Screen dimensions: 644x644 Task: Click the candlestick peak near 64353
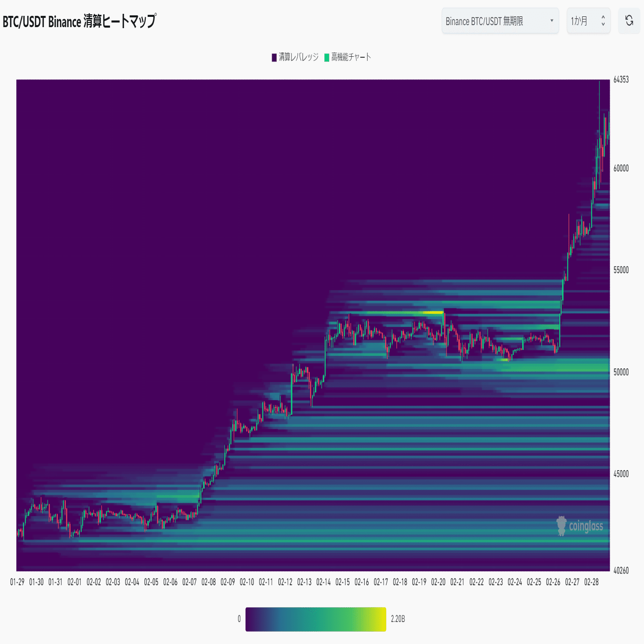pyautogui.click(x=599, y=83)
